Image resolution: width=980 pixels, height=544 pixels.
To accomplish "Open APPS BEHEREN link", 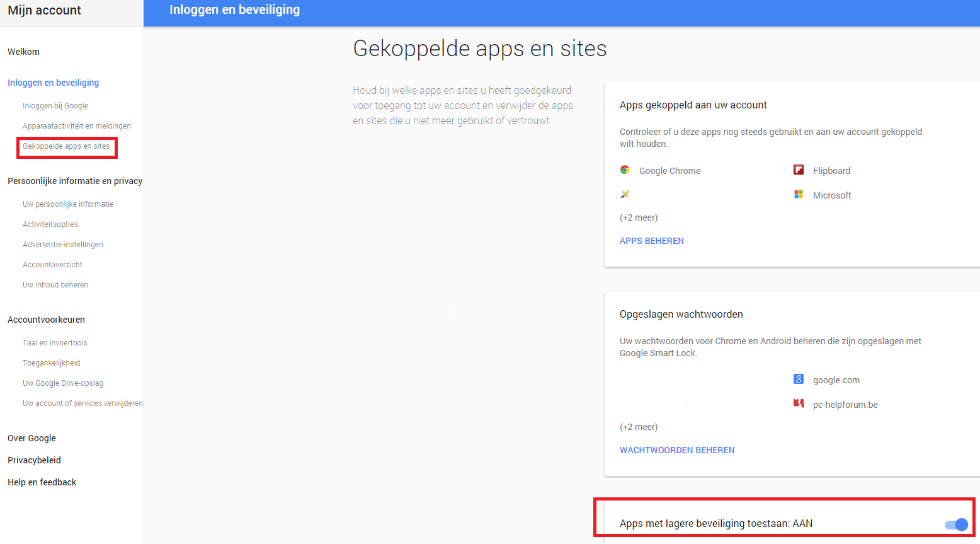I will [x=651, y=241].
